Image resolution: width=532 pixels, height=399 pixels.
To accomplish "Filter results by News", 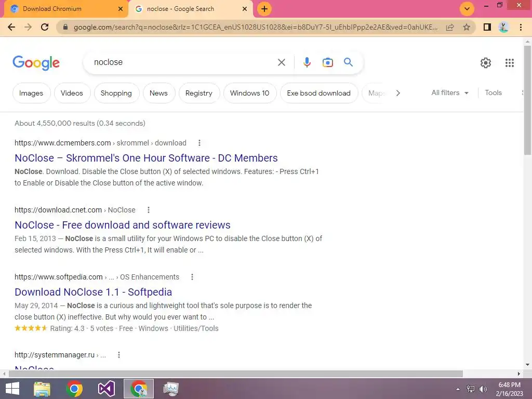I will pos(158,93).
